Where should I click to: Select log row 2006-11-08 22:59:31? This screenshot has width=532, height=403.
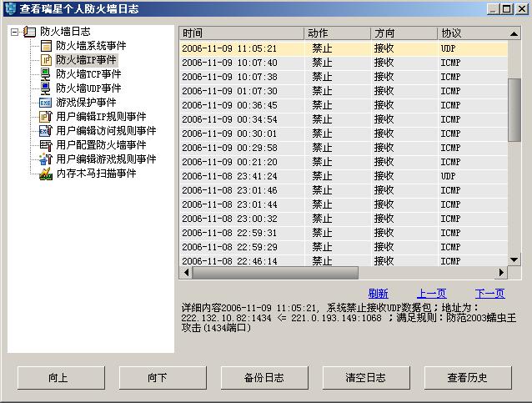pyautogui.click(x=344, y=233)
